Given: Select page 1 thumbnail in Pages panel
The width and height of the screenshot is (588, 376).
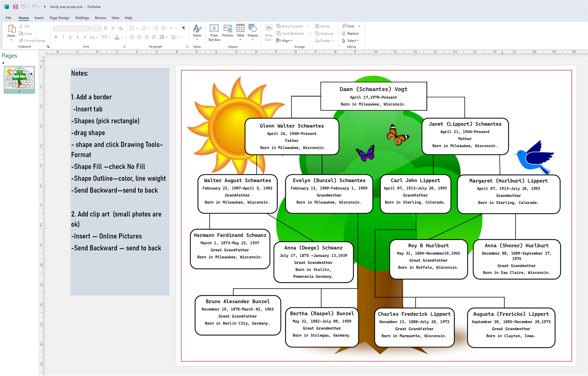Looking at the screenshot, I should click(x=19, y=79).
